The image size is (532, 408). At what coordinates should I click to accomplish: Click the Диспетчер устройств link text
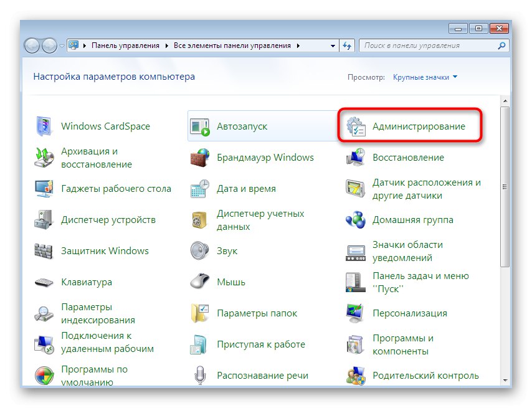coord(108,220)
